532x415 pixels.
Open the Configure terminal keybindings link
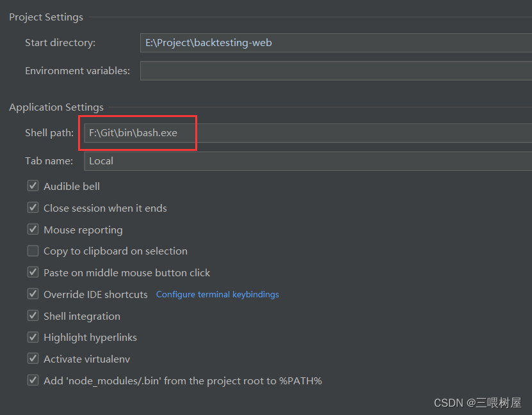click(x=218, y=295)
